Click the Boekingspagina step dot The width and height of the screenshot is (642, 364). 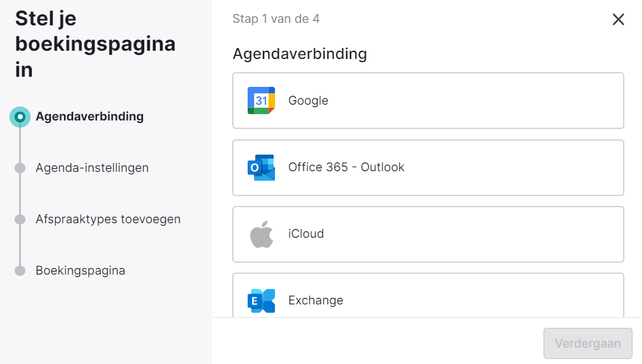tap(20, 271)
